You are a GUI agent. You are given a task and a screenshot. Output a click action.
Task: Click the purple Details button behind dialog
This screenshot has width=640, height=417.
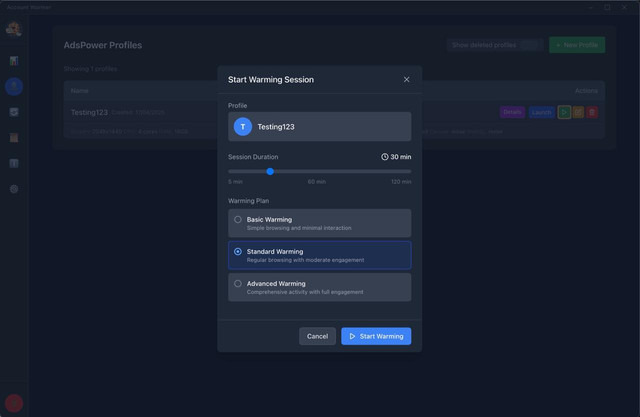[x=512, y=112]
